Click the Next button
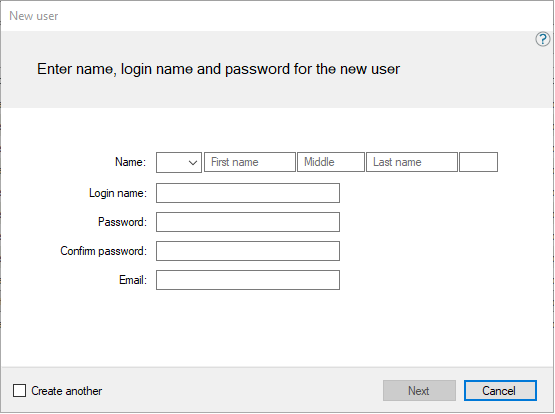 [419, 391]
